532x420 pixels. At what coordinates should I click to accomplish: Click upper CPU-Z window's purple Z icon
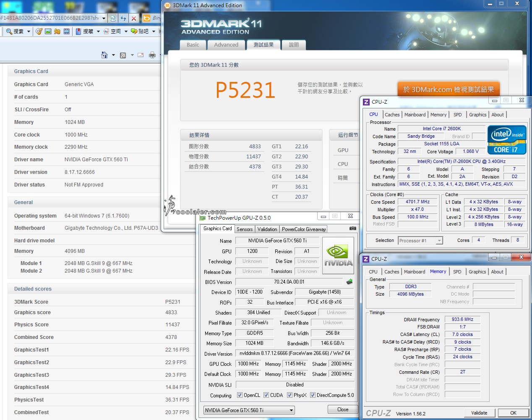click(x=366, y=102)
